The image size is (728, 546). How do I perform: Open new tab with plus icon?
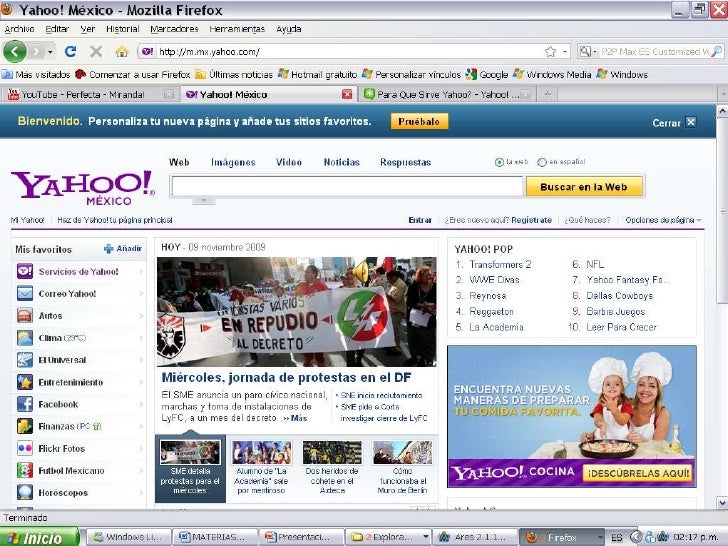coord(548,95)
